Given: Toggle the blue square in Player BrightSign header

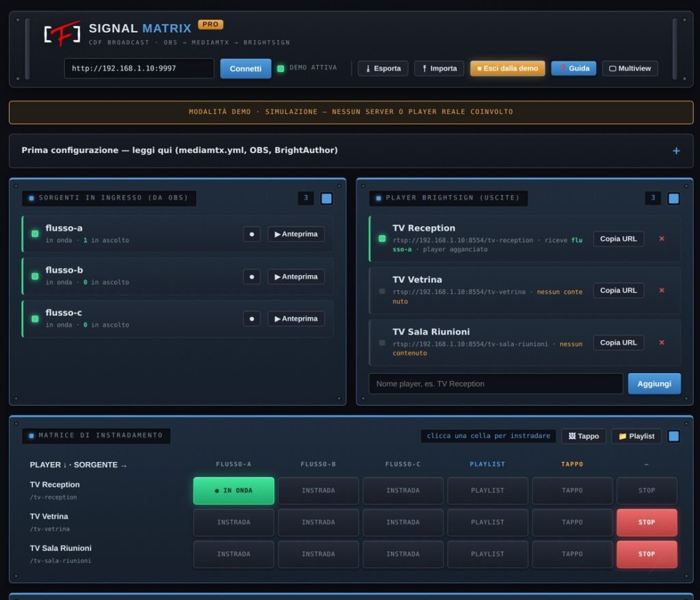Looking at the screenshot, I should (673, 199).
